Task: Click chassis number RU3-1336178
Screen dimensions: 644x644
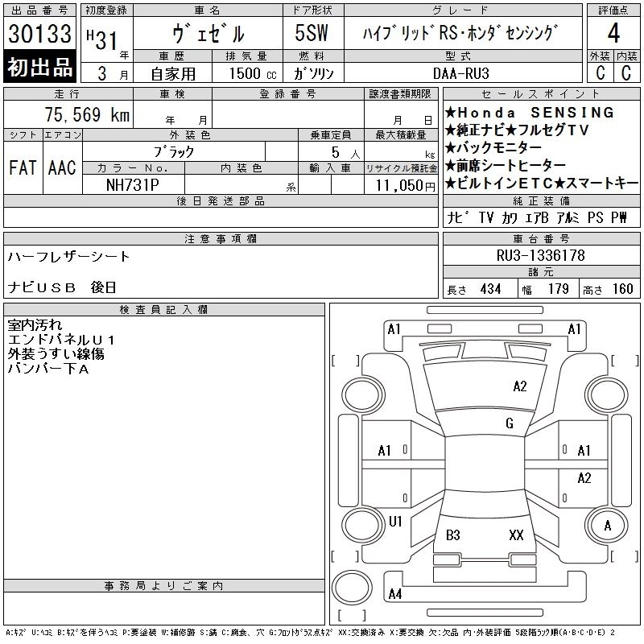Action: (x=540, y=255)
